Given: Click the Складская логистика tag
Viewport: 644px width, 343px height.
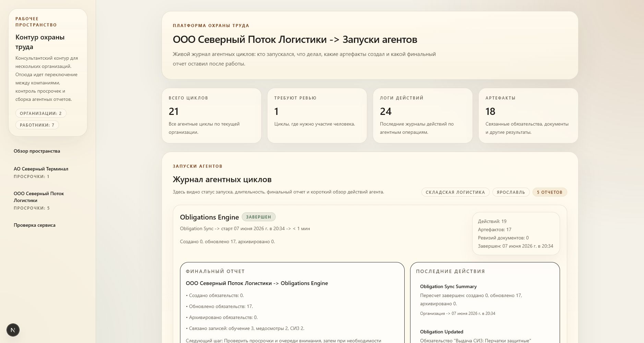Looking at the screenshot, I should click(x=455, y=192).
